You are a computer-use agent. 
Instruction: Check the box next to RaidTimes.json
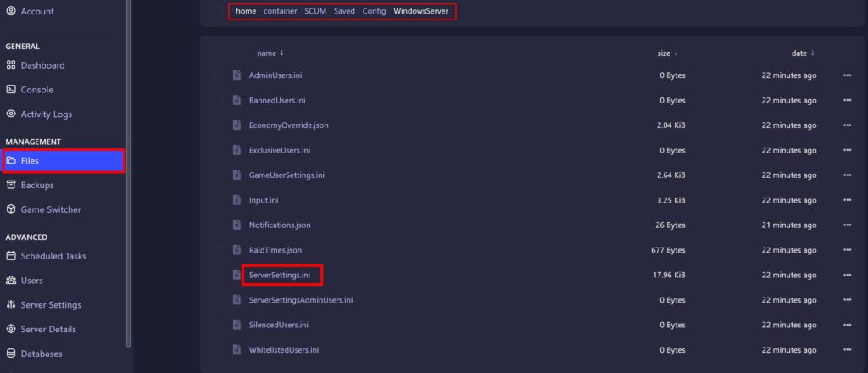[x=218, y=250]
